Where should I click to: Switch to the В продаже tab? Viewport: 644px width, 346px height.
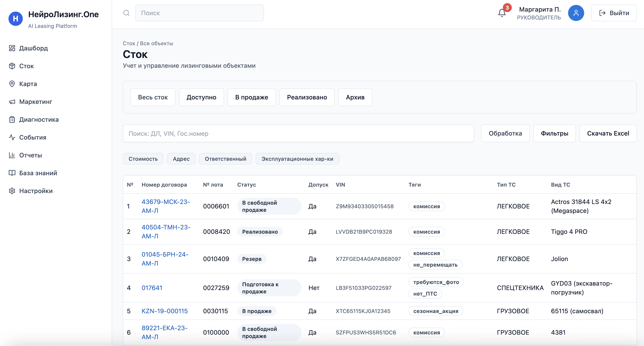[251, 97]
